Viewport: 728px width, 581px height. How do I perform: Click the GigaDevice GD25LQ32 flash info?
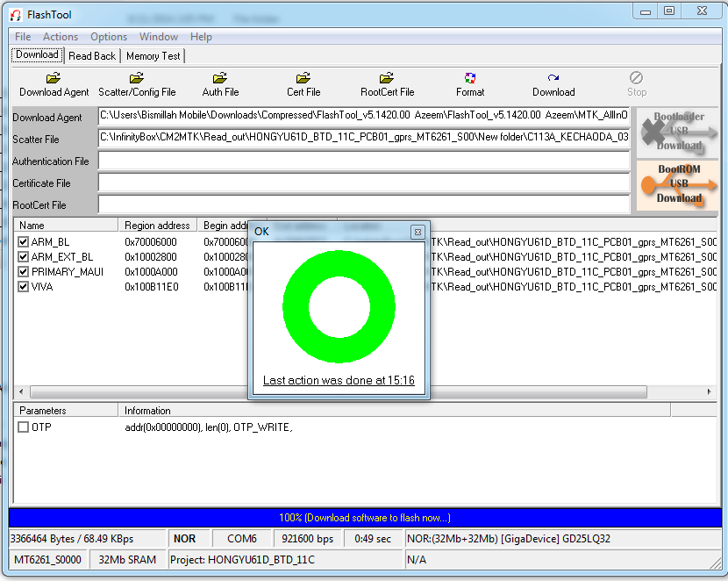click(x=562, y=539)
